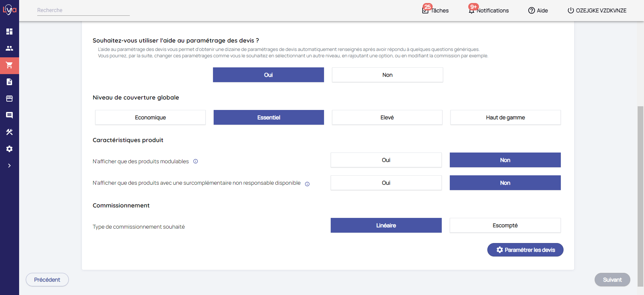Select Non for quote setup help

[387, 75]
